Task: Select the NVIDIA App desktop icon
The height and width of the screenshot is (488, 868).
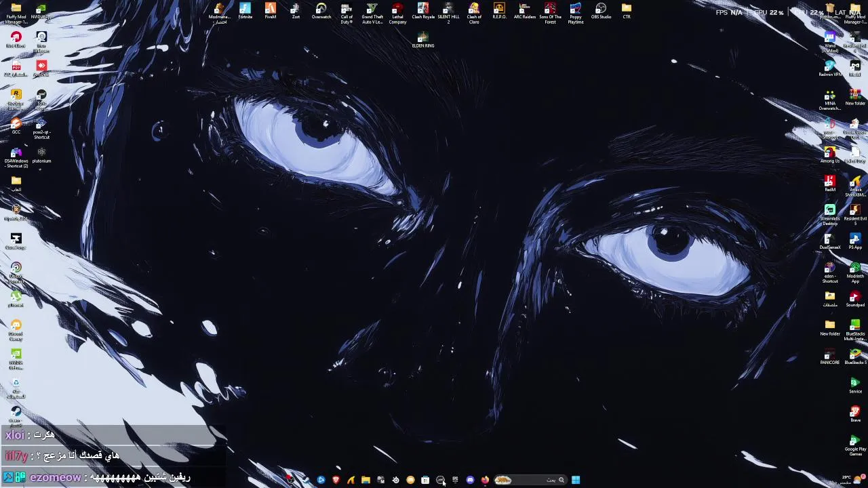Action: pos(41,12)
